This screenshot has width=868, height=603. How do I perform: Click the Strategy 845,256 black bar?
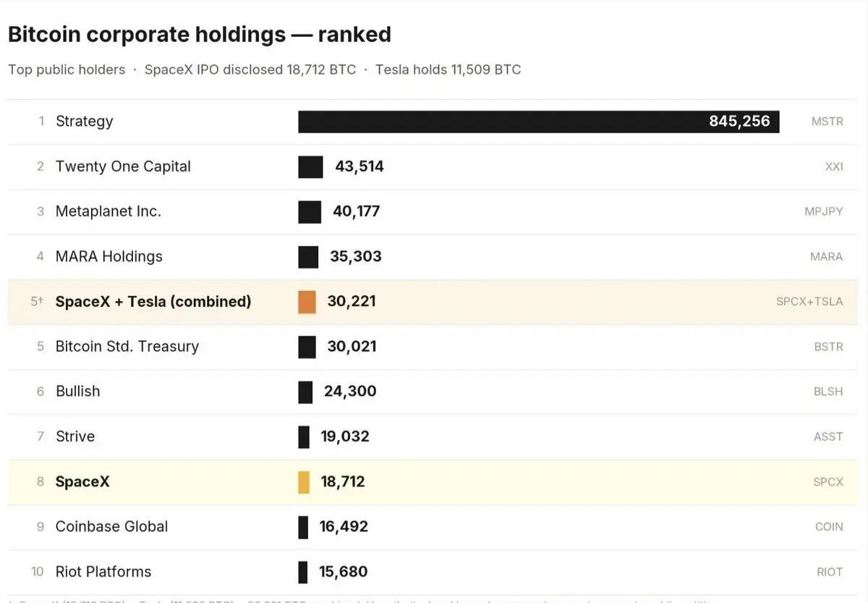point(538,122)
